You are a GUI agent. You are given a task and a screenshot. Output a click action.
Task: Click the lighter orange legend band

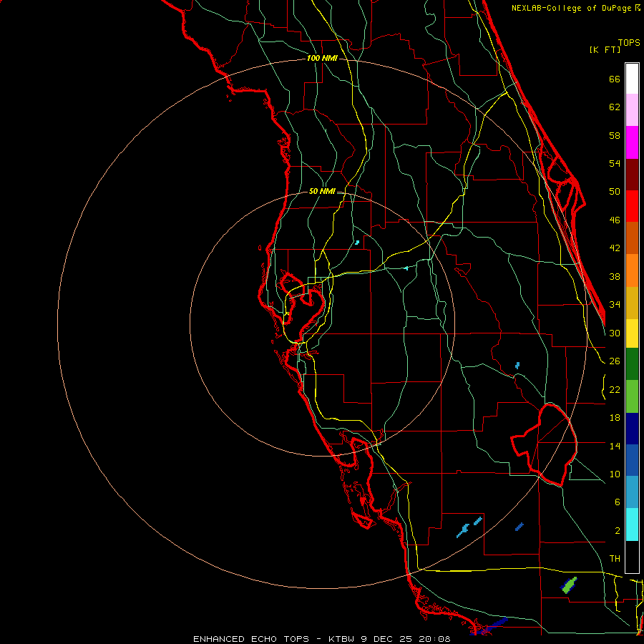632,270
